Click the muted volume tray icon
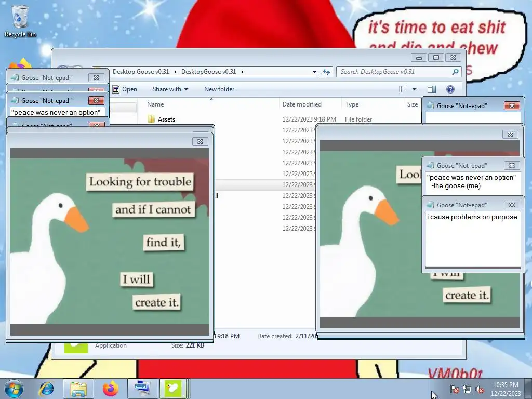Image resolution: width=532 pixels, height=399 pixels. (480, 389)
